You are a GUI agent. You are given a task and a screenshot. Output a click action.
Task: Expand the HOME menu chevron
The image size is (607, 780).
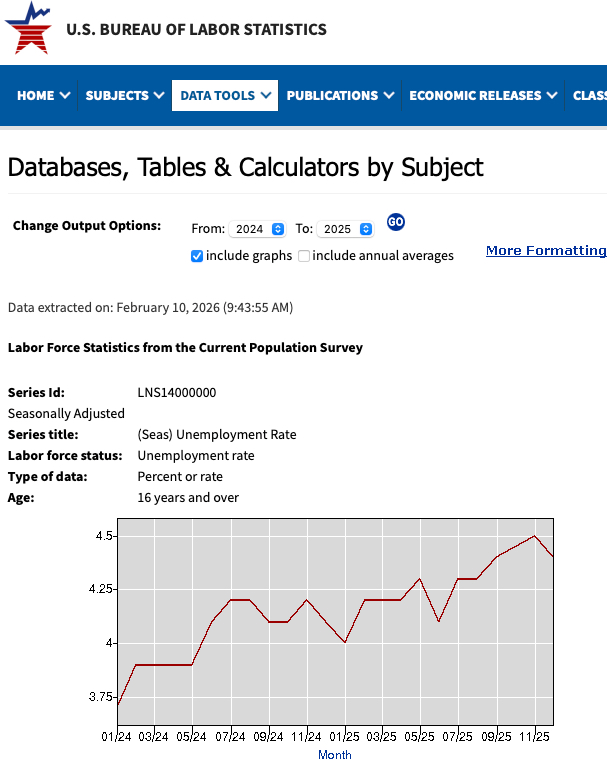pyautogui.click(x=65, y=96)
